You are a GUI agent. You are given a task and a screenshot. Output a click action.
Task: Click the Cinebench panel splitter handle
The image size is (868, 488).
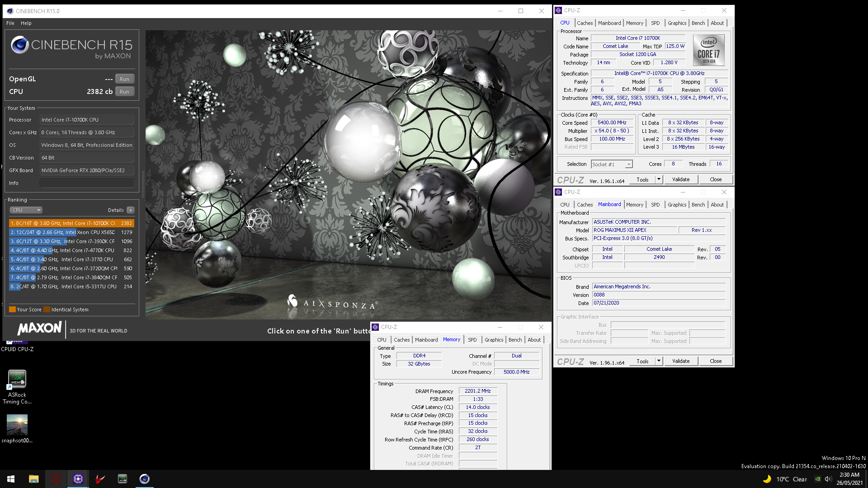click(x=143, y=184)
